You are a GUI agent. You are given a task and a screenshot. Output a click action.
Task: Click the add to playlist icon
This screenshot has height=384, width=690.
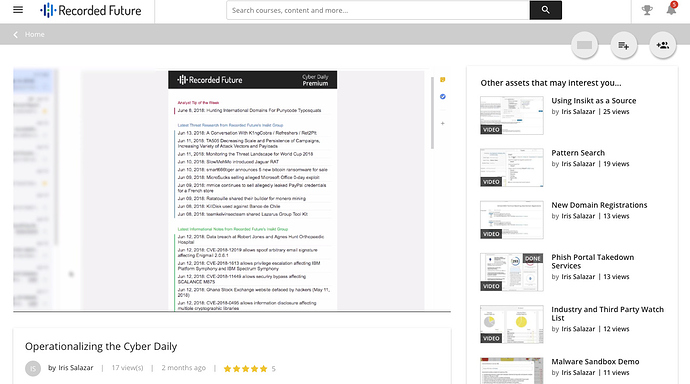(x=624, y=45)
